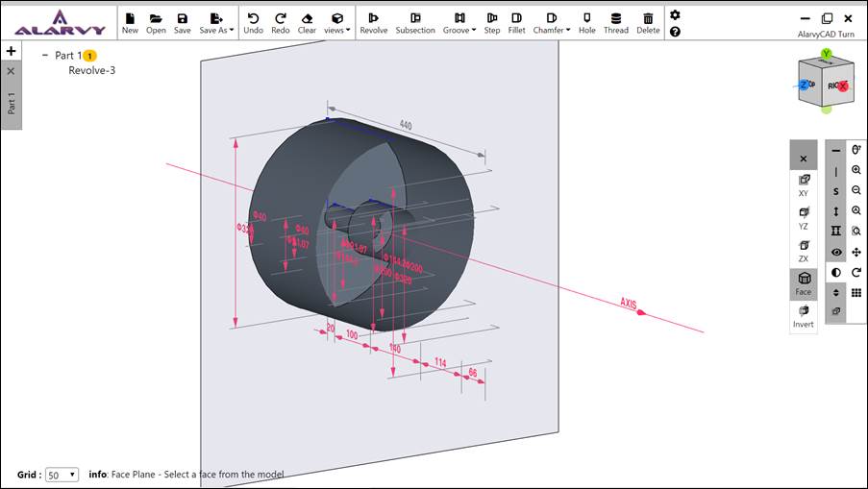Viewport: 868px width, 489px height.
Task: Select the Hole tool
Action: [586, 23]
